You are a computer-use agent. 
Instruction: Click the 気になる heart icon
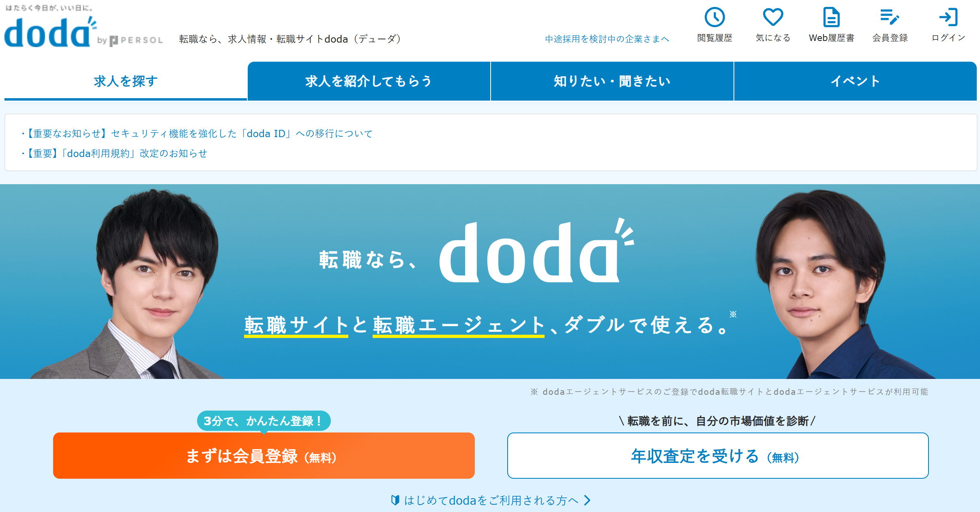pos(773,17)
